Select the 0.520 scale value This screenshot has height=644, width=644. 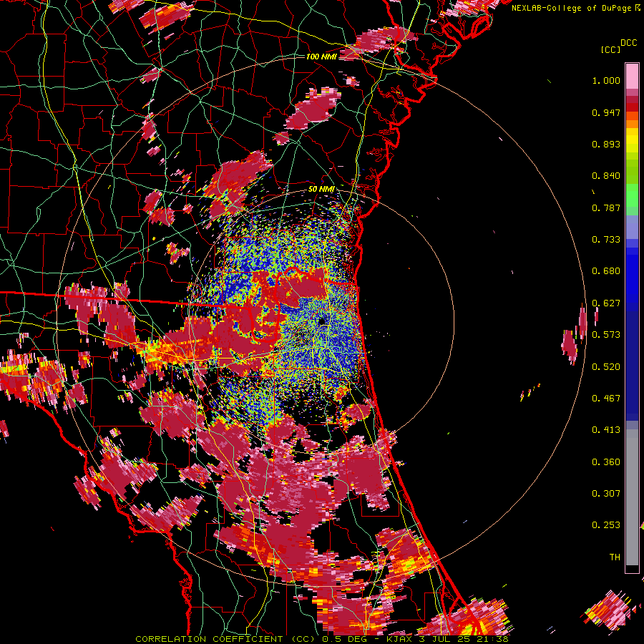click(606, 367)
